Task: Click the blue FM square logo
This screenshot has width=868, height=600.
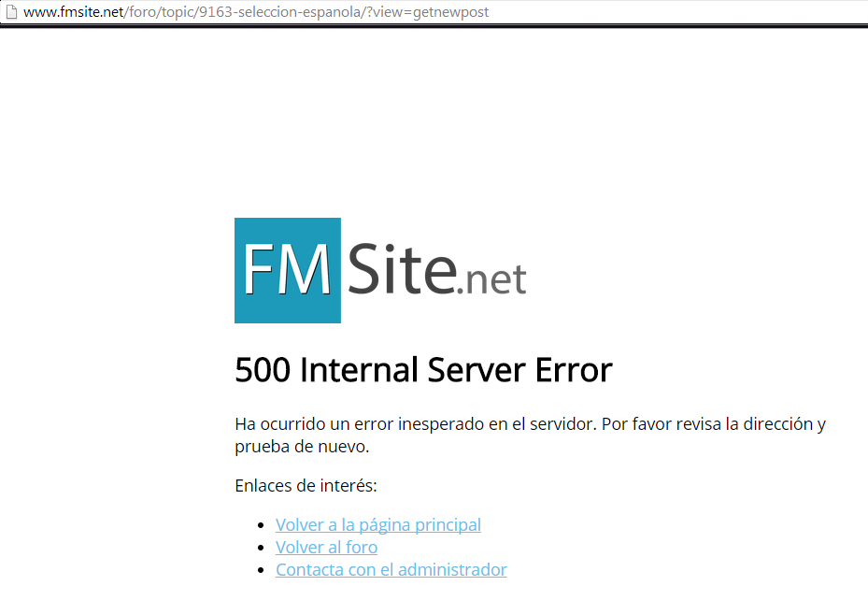Action: 287,270
